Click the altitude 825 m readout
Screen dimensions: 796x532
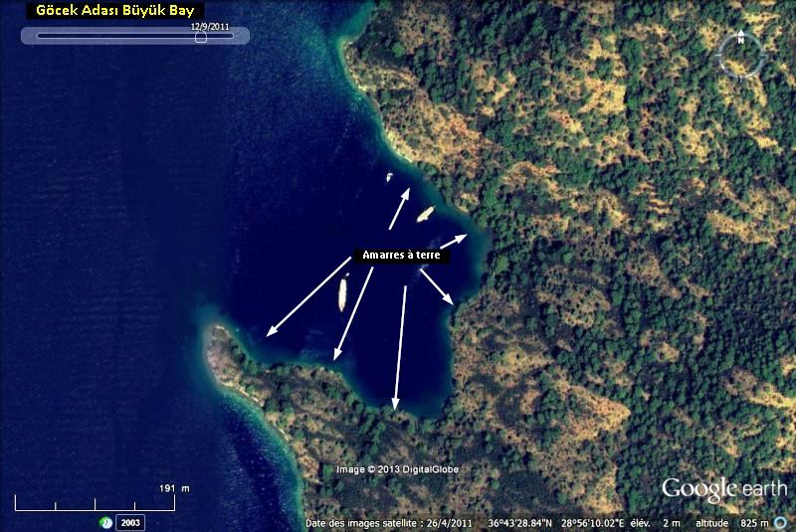point(740,523)
